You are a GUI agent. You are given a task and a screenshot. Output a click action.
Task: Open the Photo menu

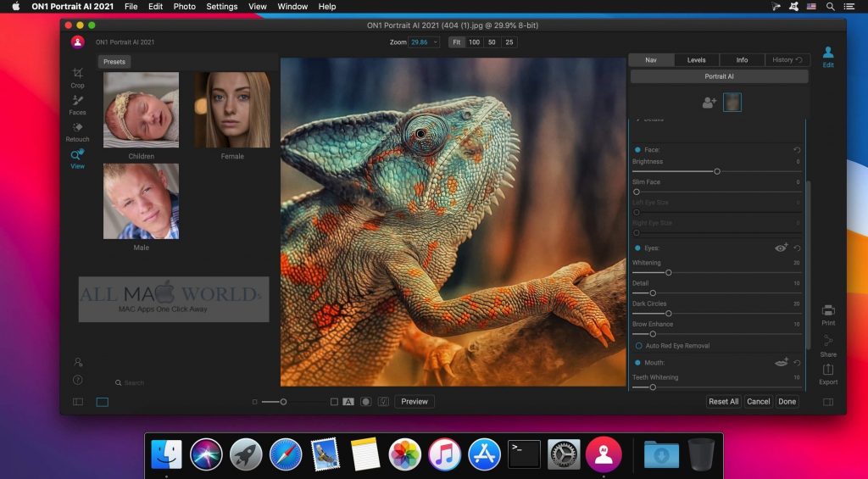(184, 7)
